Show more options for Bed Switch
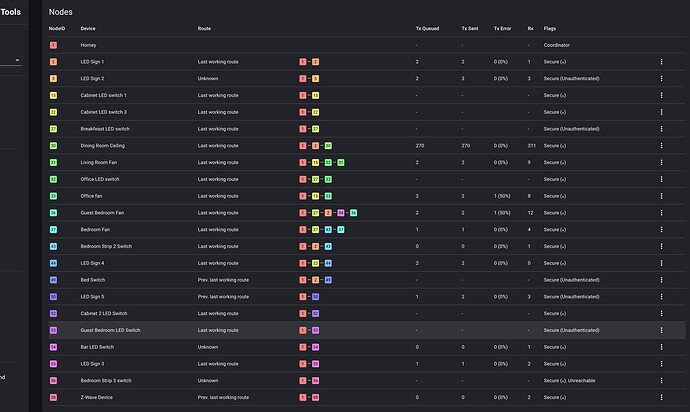 (x=661, y=280)
